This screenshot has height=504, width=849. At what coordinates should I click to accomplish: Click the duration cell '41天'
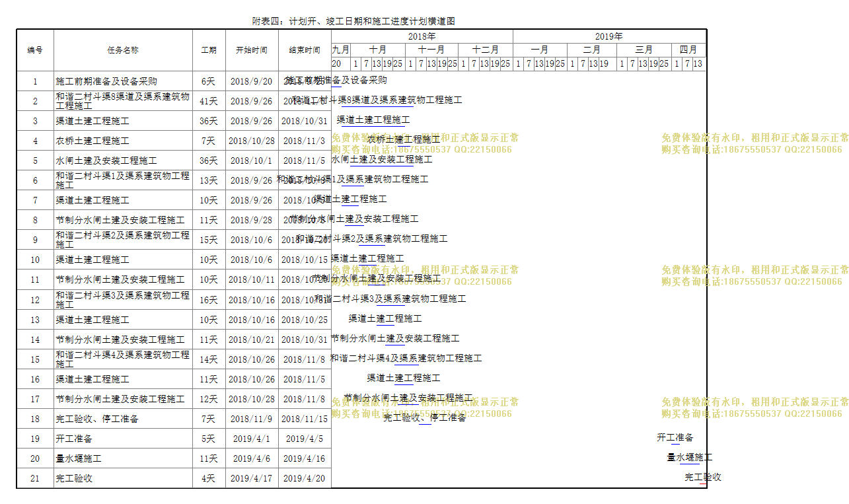point(209,101)
